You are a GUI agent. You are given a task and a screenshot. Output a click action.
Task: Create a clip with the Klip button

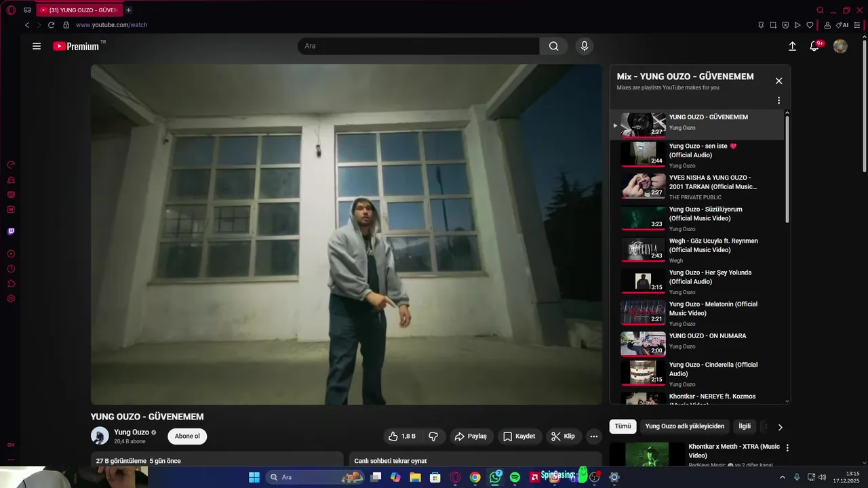click(563, 436)
